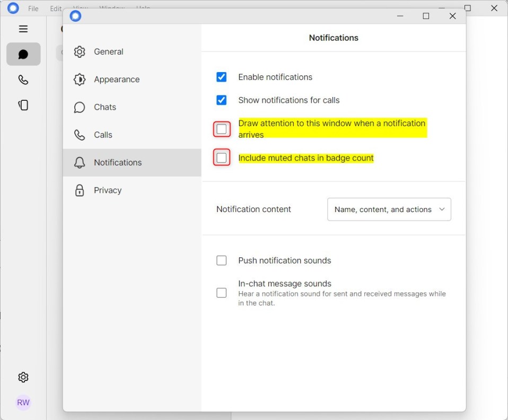Check Draw attention to this window option

[x=221, y=129]
